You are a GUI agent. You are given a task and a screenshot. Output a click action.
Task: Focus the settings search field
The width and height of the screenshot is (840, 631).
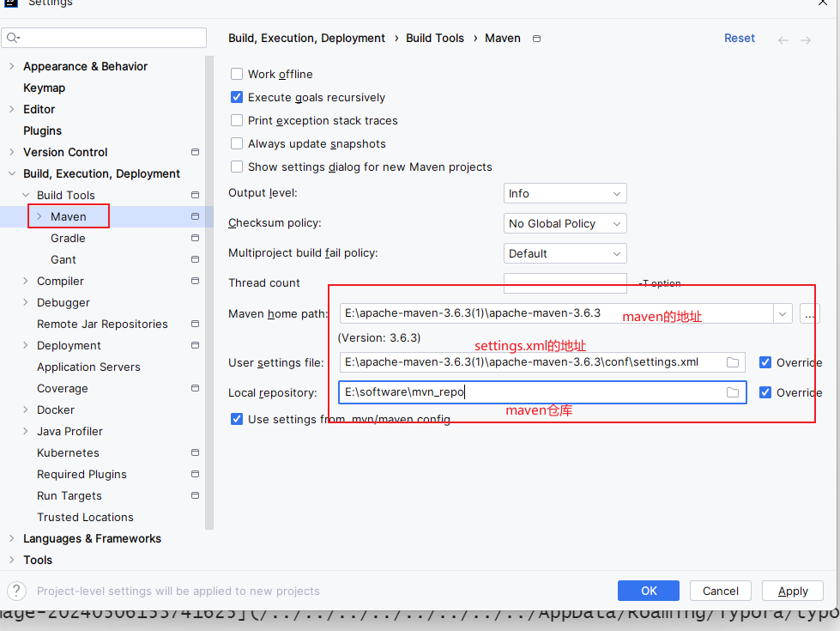[x=104, y=38]
